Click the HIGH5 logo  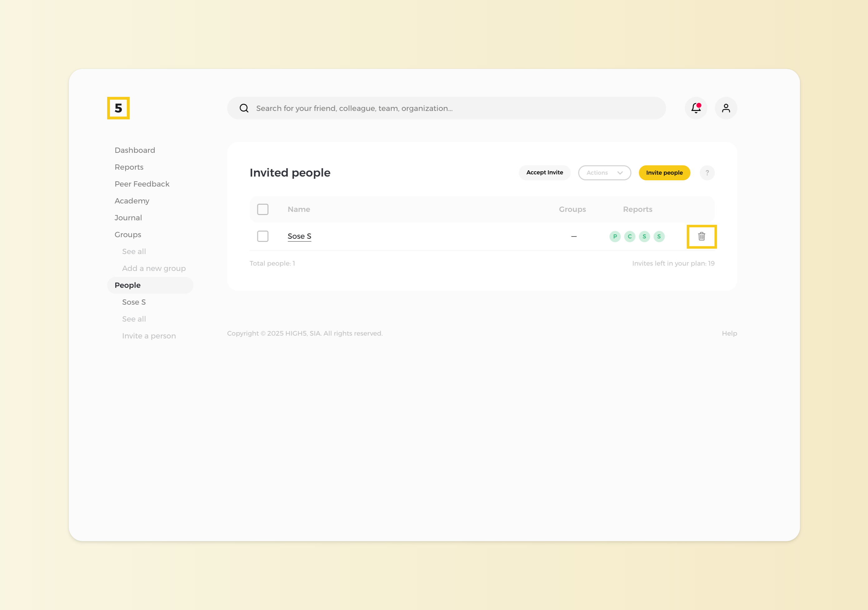pyautogui.click(x=118, y=108)
